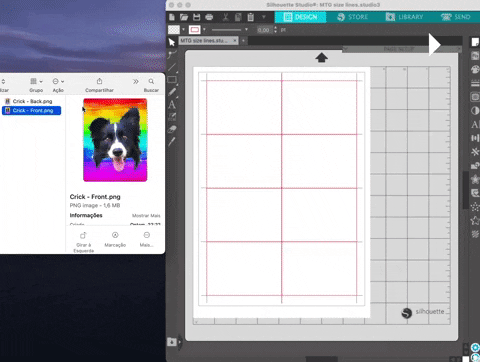Select the Rectangle drawing tool
This screenshot has width=480, height=362.
[172, 80]
